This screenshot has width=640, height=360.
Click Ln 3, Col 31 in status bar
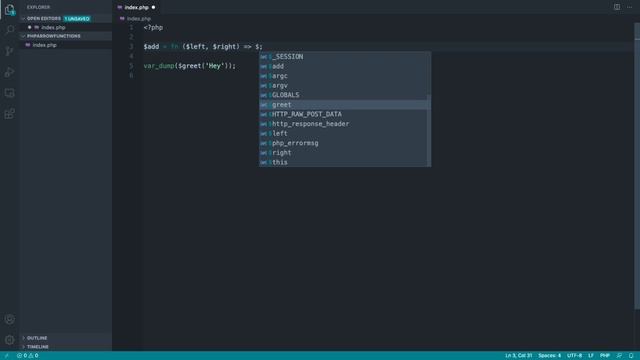[518, 356]
